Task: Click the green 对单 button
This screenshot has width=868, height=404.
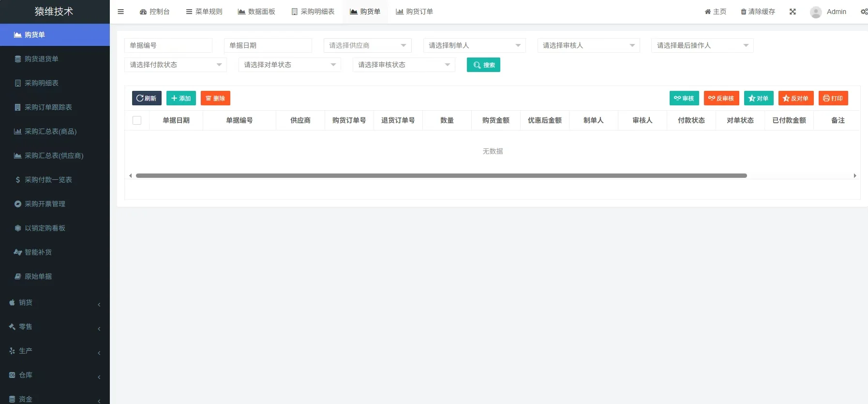Action: tap(759, 98)
